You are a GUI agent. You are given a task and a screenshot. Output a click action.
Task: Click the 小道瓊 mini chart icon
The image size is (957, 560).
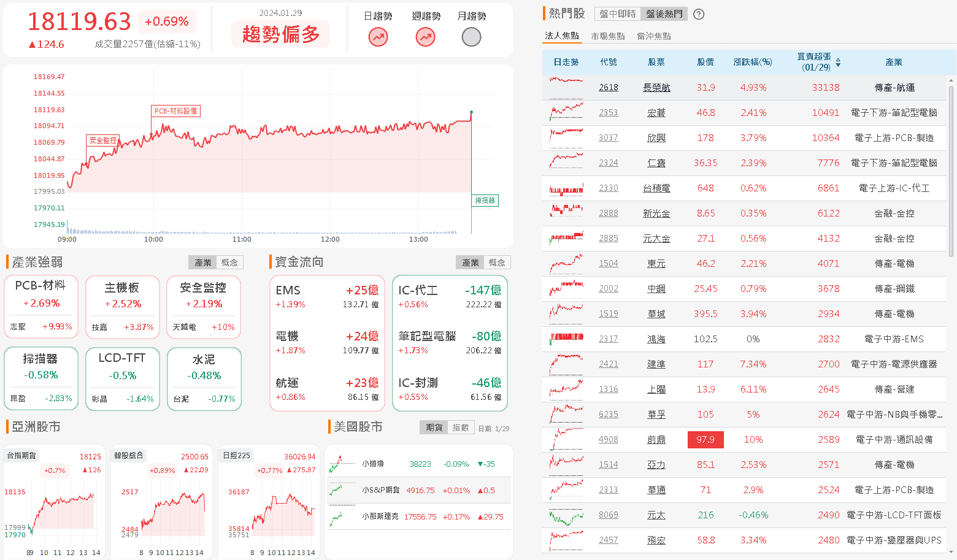336,464
